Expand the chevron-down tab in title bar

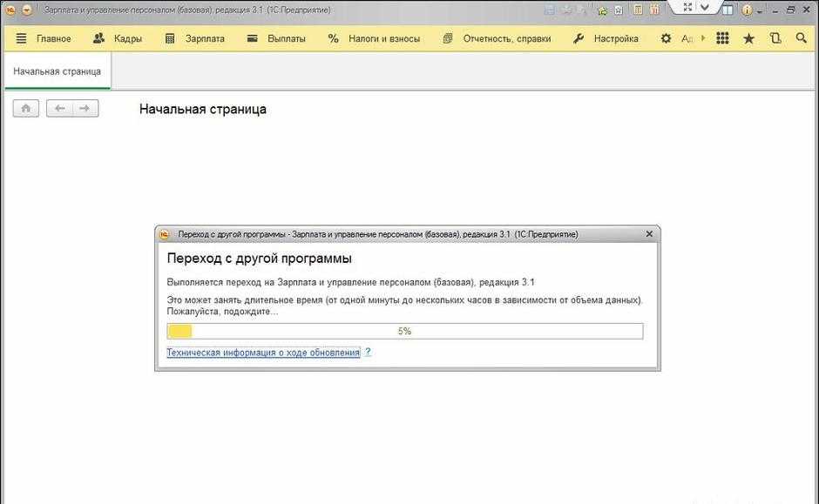tap(705, 7)
